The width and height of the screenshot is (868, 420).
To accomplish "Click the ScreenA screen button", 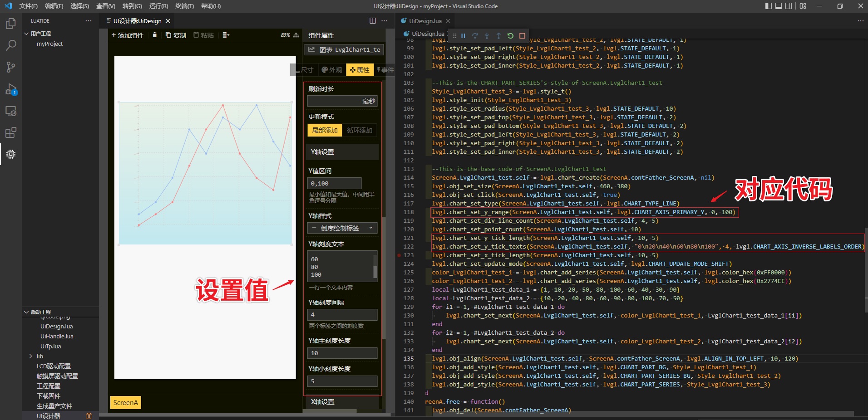I will [126, 402].
